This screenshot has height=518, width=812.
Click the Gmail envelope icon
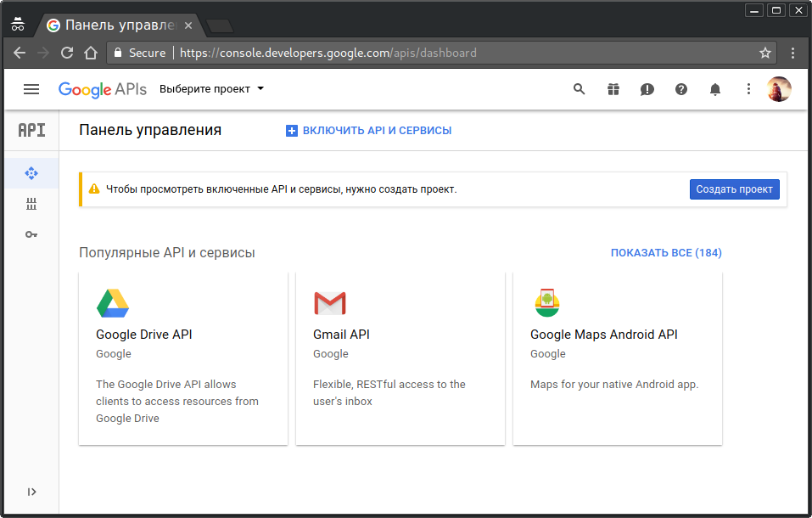tap(329, 302)
